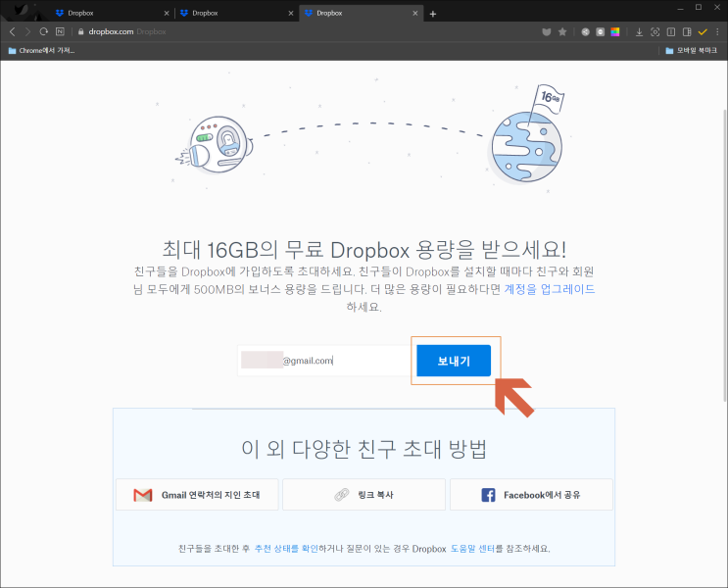Toggle the dual tab split view icon
This screenshot has height=588, width=728.
pos(671,31)
